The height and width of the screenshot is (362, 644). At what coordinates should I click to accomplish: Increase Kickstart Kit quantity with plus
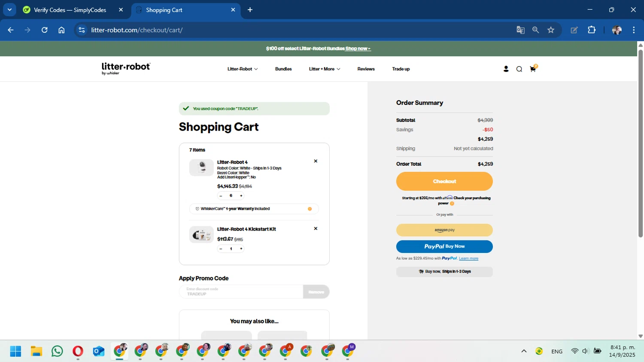pyautogui.click(x=241, y=249)
